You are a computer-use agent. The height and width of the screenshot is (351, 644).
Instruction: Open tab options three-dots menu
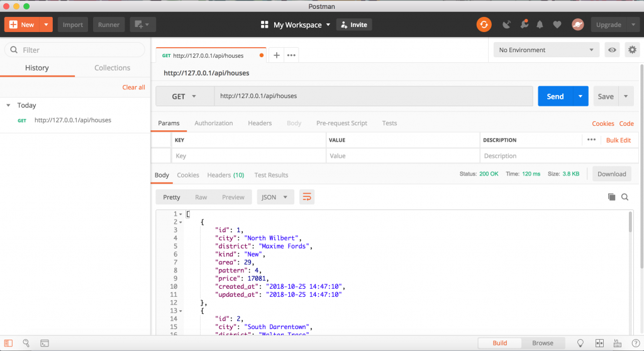(x=291, y=55)
